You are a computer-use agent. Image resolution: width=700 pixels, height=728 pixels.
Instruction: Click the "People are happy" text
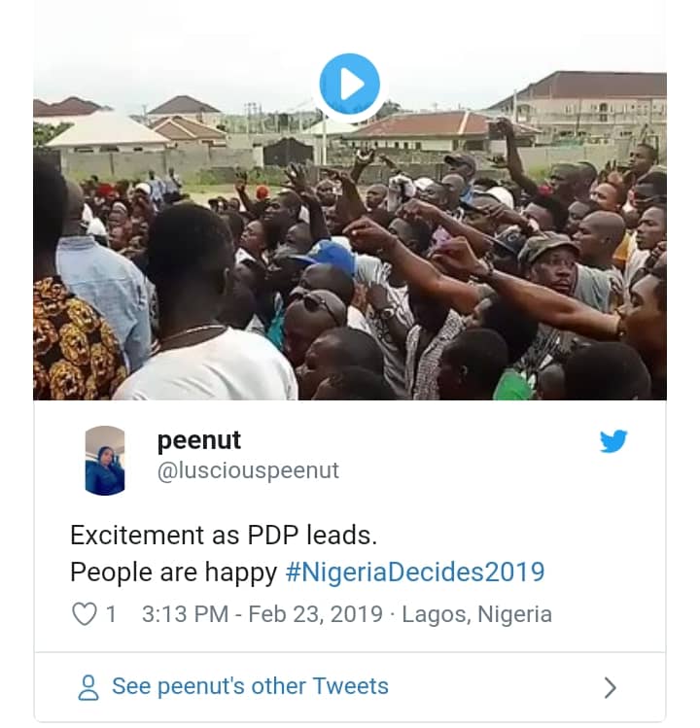[173, 572]
